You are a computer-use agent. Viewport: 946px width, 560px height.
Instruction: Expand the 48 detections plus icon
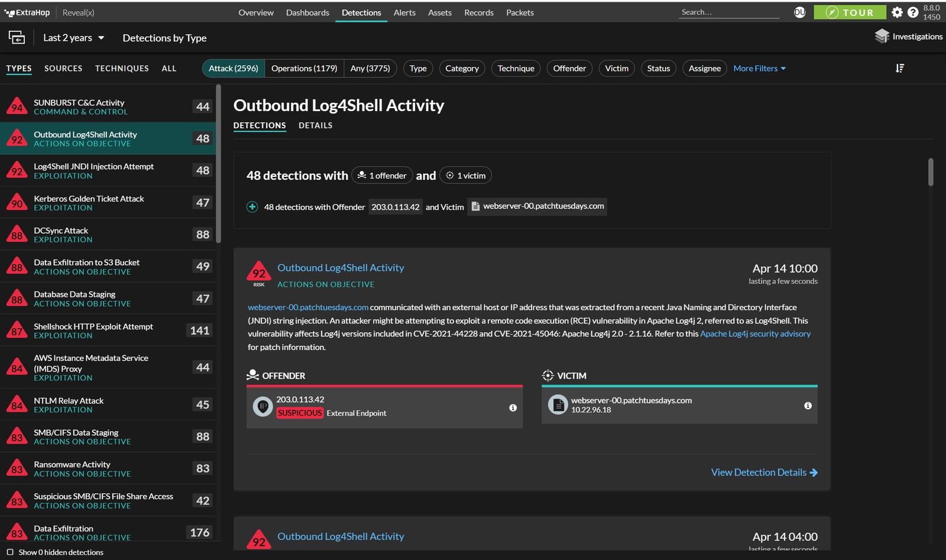(x=252, y=207)
